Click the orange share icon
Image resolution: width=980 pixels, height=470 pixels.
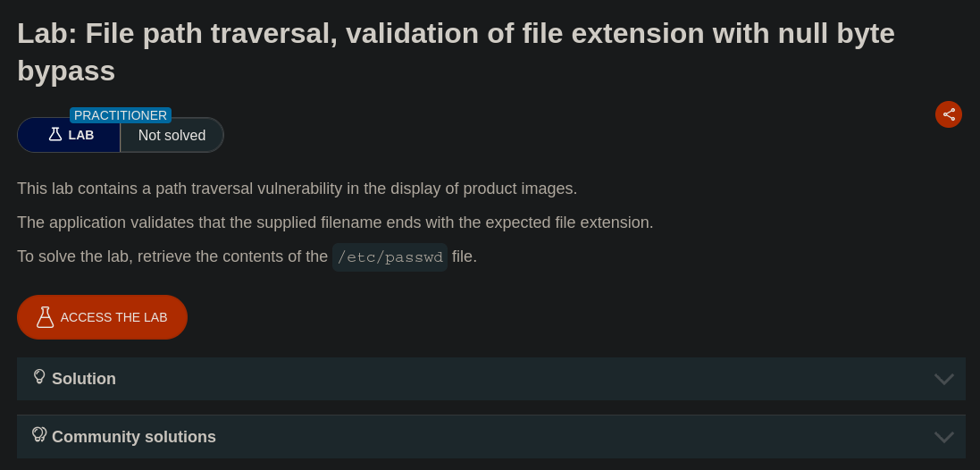pyautogui.click(x=949, y=114)
